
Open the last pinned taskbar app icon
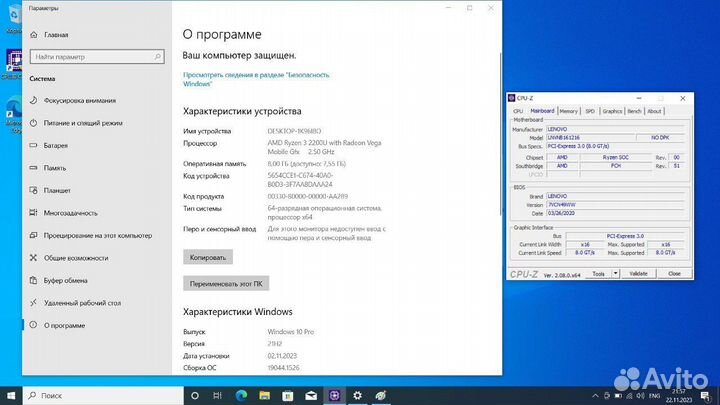tap(381, 395)
